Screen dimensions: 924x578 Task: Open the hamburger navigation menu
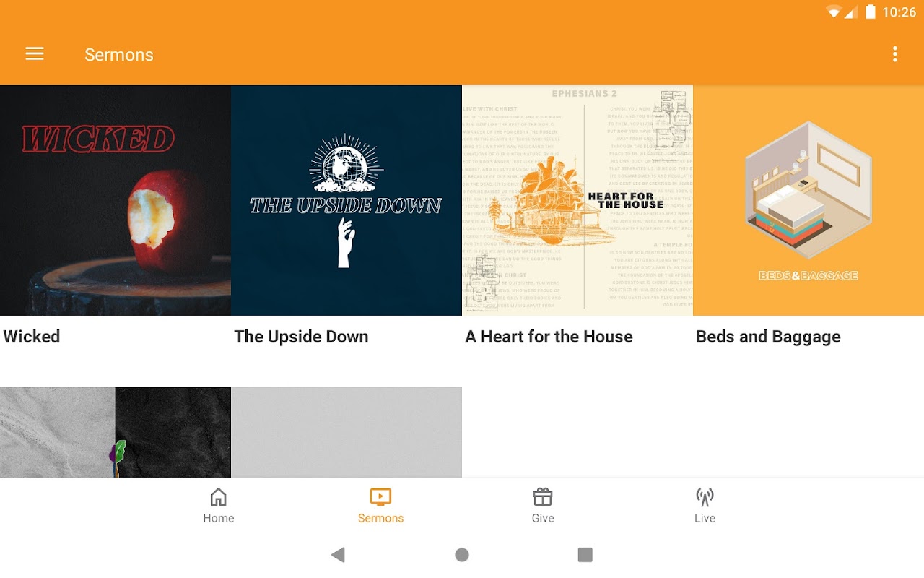pyautogui.click(x=35, y=54)
